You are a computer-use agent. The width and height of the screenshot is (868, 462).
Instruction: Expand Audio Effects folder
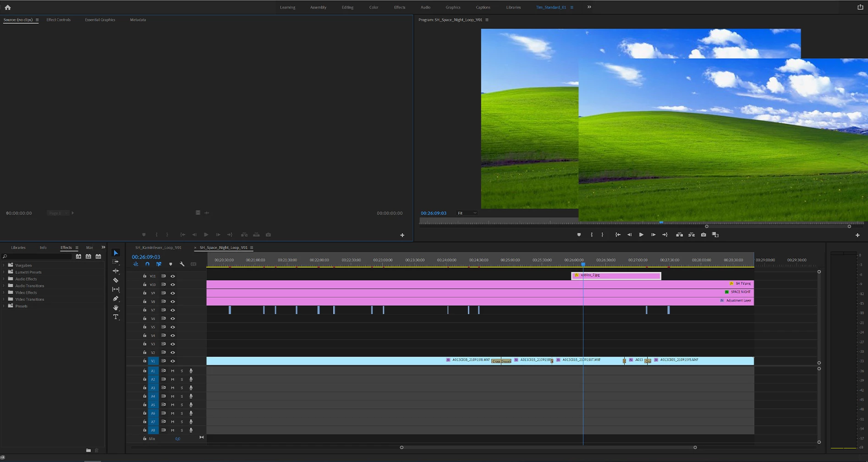coord(4,279)
